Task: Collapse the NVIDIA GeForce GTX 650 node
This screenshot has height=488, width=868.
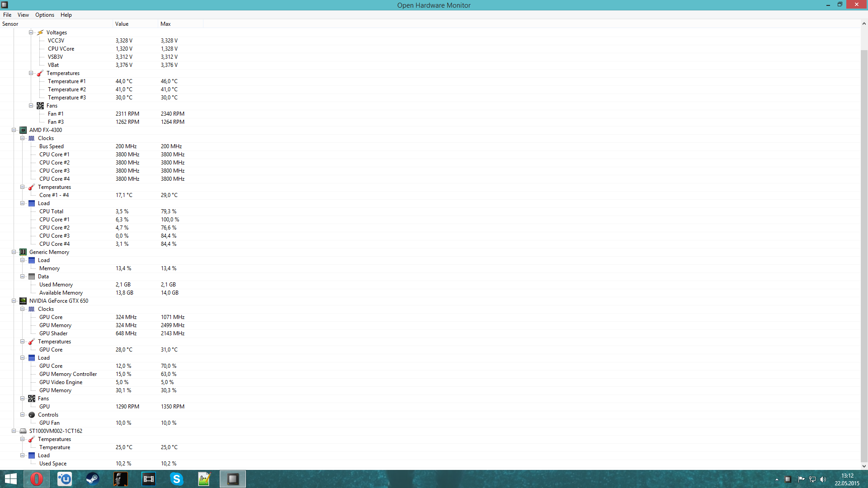Action: click(x=14, y=301)
